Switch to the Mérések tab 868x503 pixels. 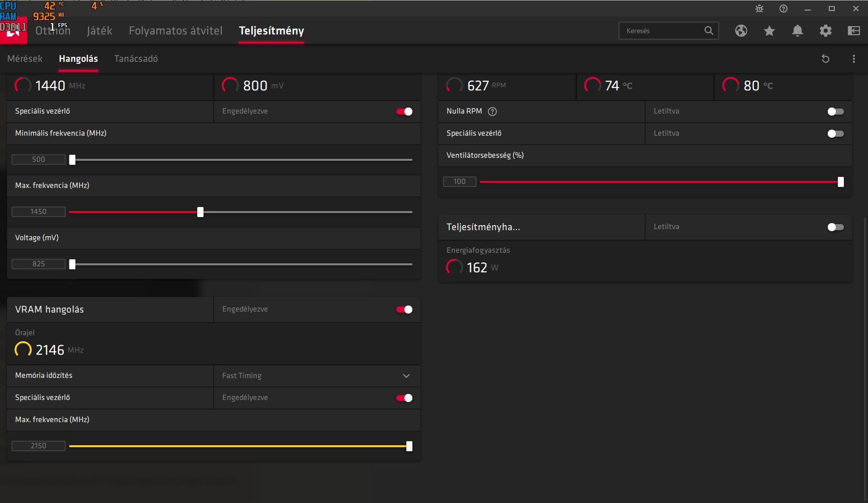click(x=25, y=59)
